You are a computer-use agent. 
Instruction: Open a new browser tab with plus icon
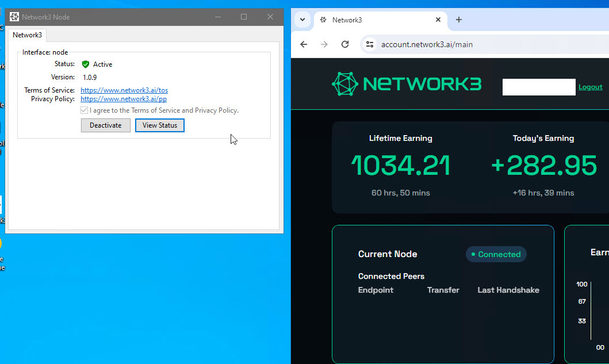pos(458,20)
